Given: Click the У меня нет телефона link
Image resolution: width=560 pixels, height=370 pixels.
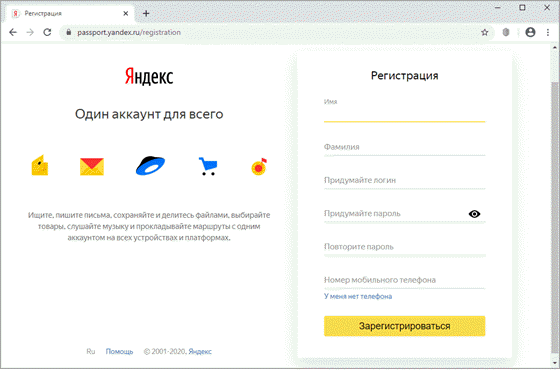Looking at the screenshot, I should 358,296.
